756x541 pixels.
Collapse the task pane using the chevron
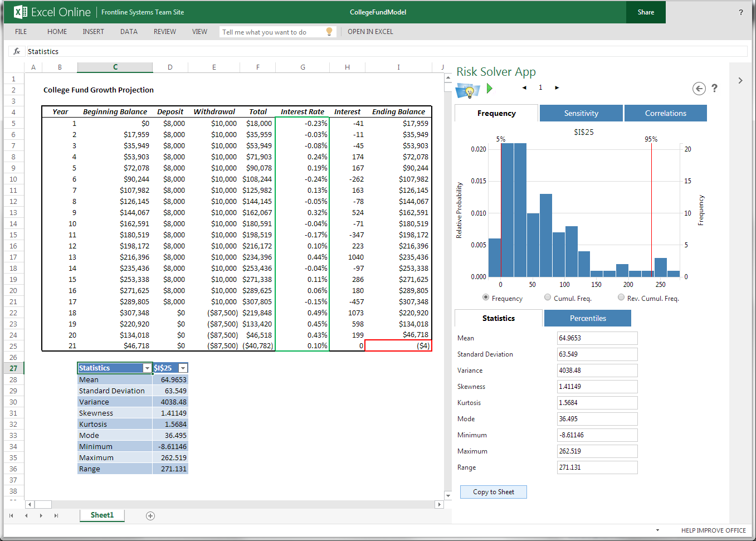[740, 81]
